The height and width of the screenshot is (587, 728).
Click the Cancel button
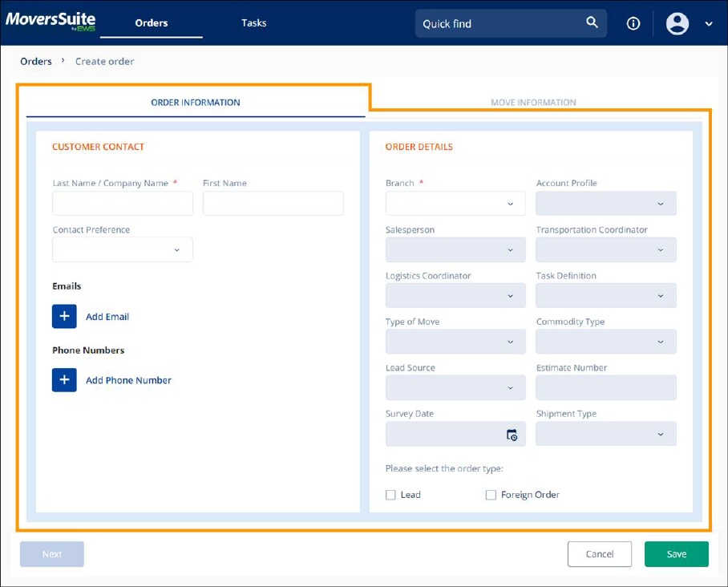click(600, 553)
